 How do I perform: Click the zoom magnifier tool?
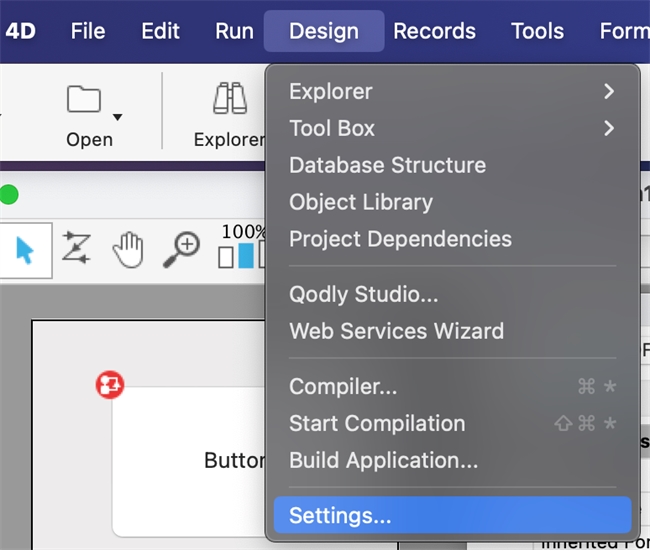click(182, 247)
